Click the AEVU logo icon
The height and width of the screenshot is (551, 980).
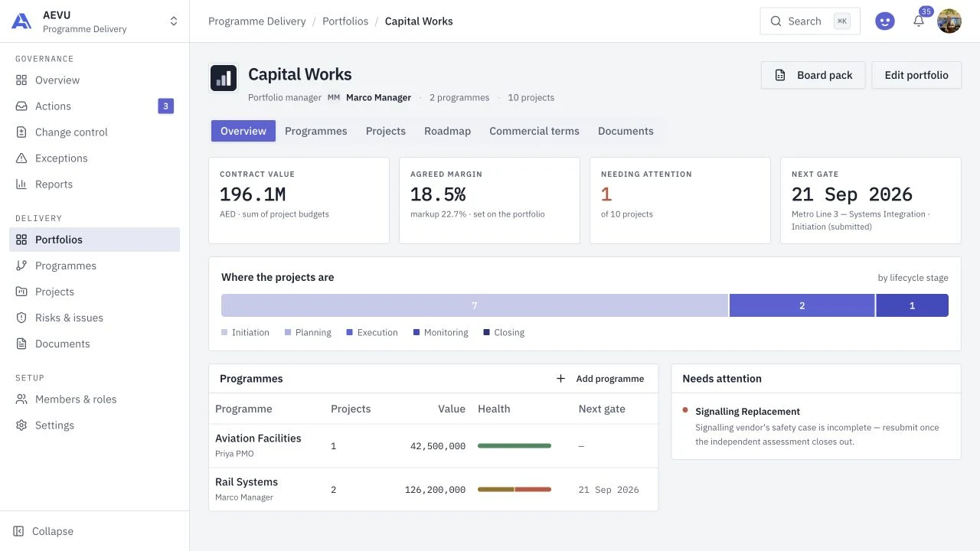click(21, 21)
